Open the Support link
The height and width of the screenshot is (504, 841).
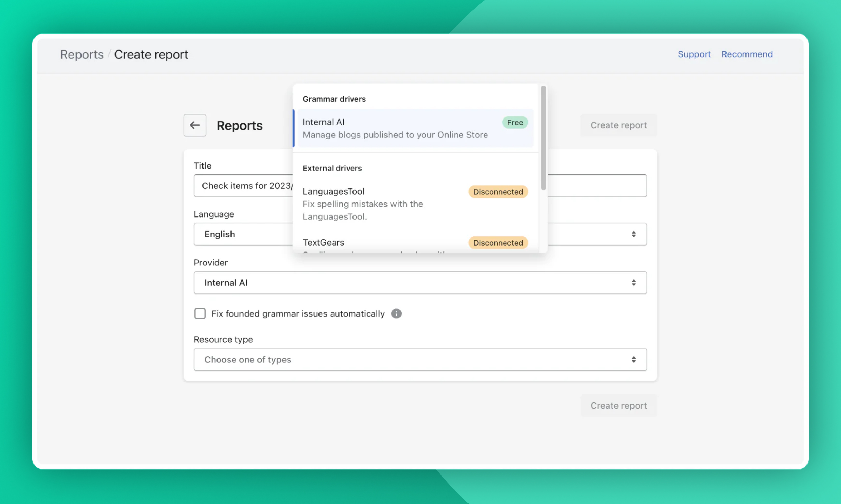[x=695, y=54]
